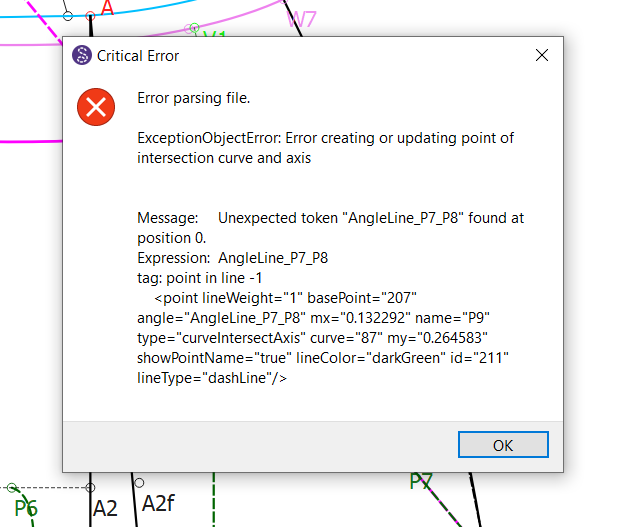
Task: Click the thick magenta curve at left
Action: pos(31,142)
